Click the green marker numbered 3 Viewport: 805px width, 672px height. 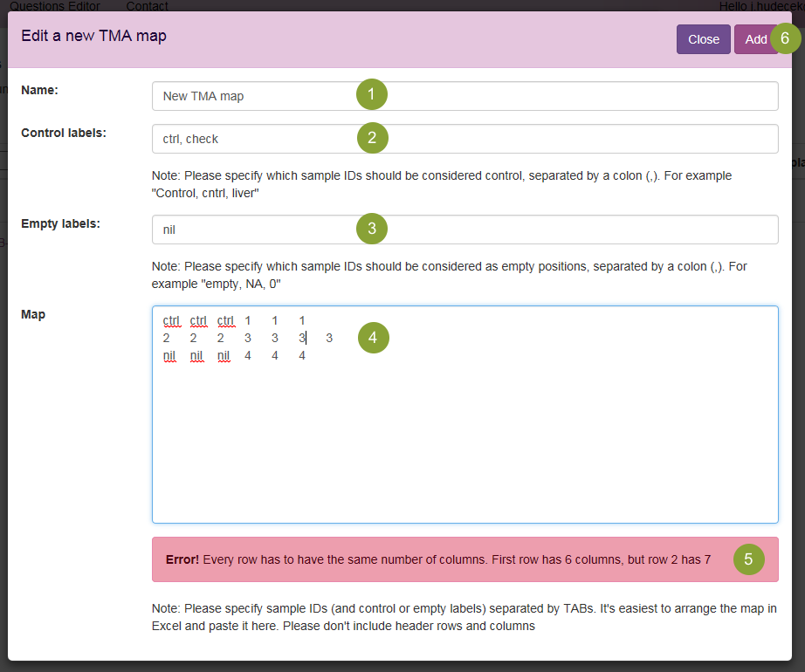point(371,229)
